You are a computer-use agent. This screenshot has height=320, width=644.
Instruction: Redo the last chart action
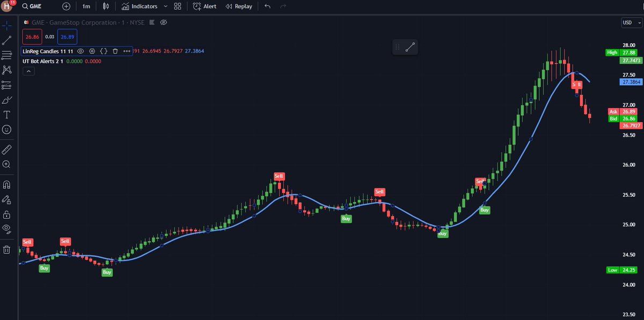(x=283, y=6)
